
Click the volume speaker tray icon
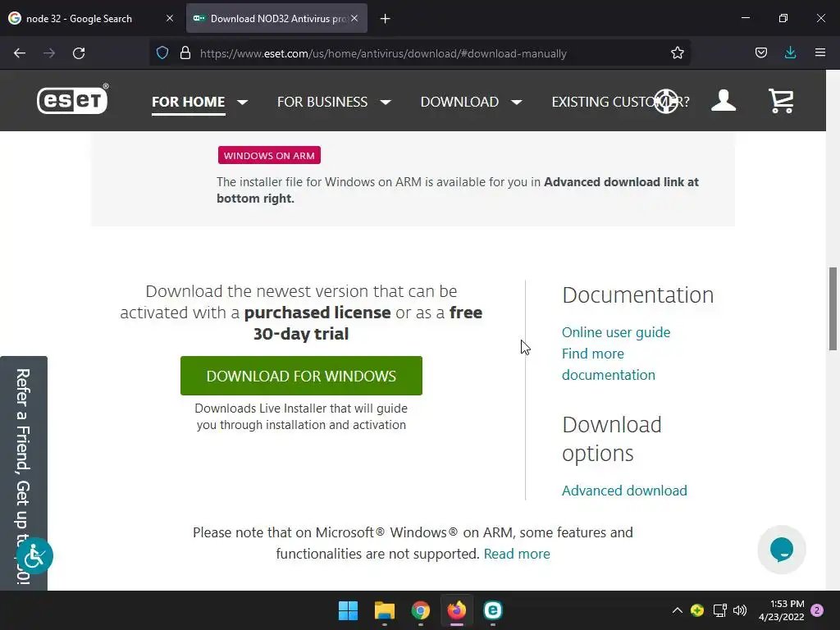point(740,610)
